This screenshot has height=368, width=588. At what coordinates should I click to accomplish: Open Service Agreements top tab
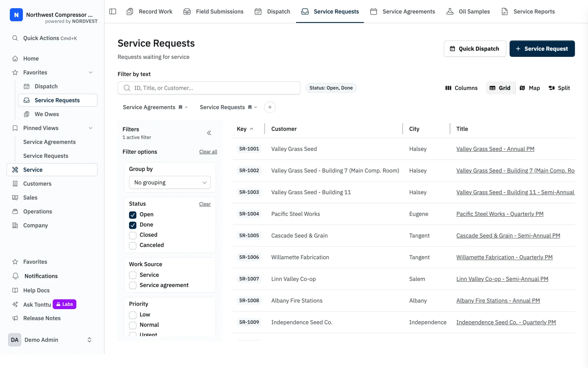point(402,11)
